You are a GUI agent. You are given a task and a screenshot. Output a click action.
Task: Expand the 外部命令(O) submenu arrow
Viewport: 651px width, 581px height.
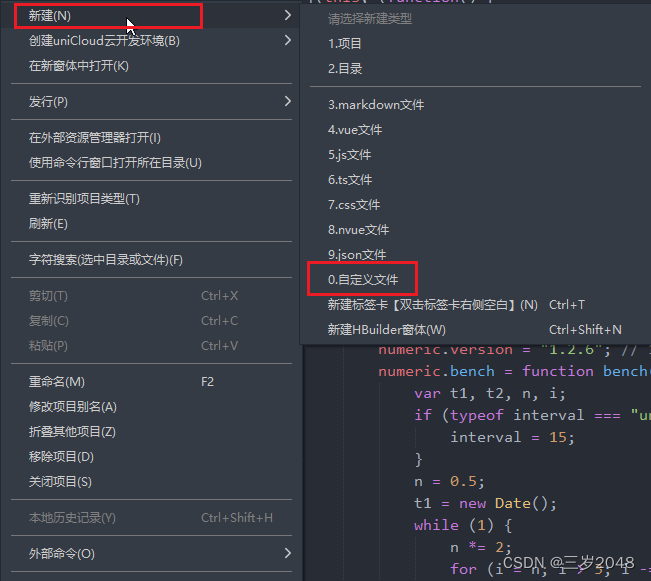pos(288,553)
